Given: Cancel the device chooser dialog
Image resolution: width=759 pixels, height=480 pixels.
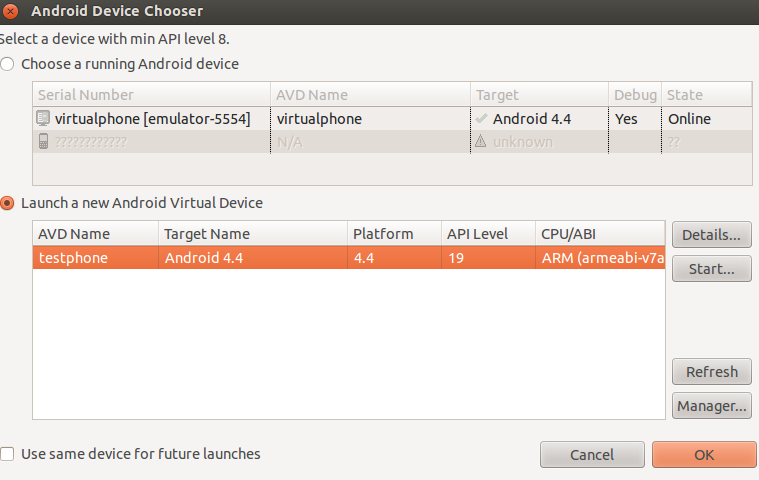Looking at the screenshot, I should (x=592, y=455).
